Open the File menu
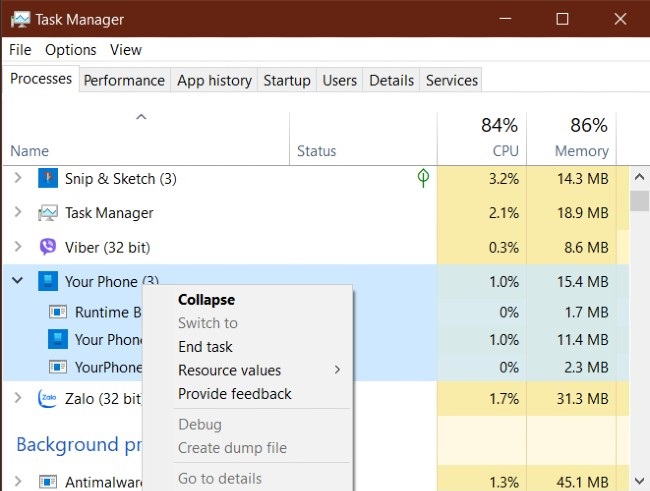Image resolution: width=650 pixels, height=491 pixels. (x=20, y=50)
